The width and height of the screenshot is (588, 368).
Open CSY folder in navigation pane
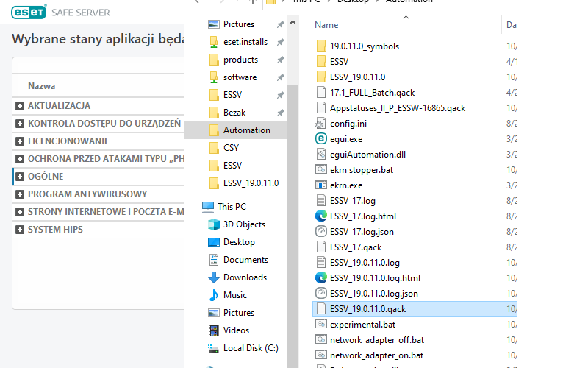tap(231, 148)
